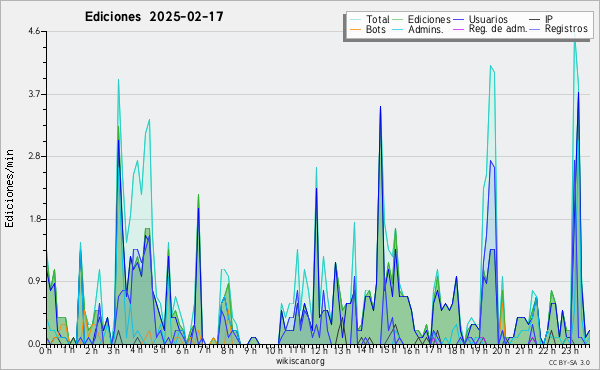Click the green Ediciones legend line swatch
600x370 pixels.
point(398,20)
